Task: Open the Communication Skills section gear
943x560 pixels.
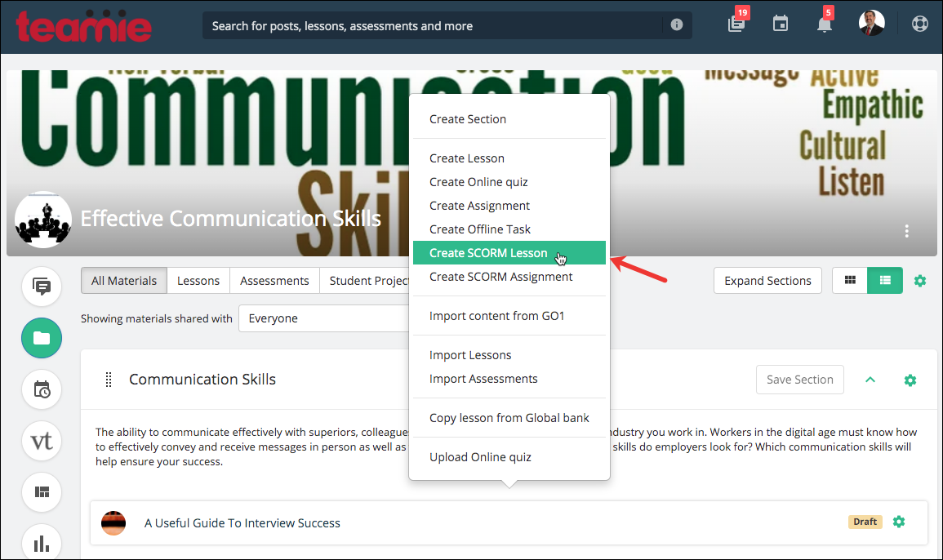Action: [x=910, y=380]
